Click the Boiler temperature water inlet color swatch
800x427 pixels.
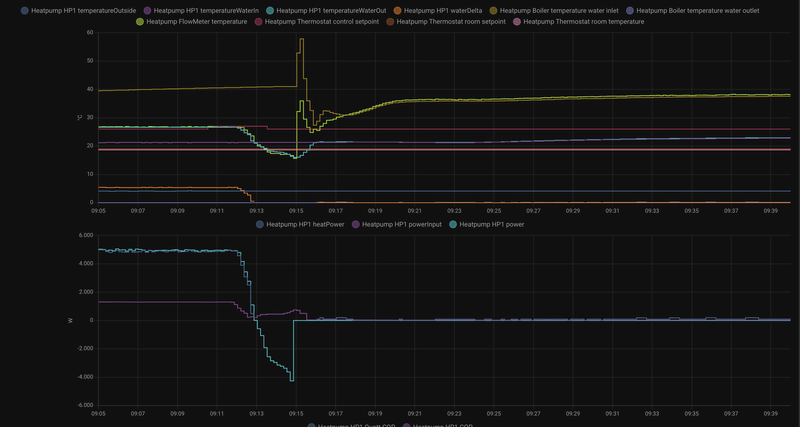(493, 10)
